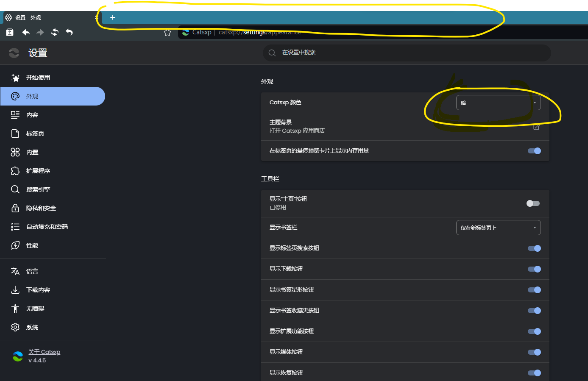The image size is (588, 381).
Task: Click the 下载内容 download icon
Action: (x=15, y=290)
